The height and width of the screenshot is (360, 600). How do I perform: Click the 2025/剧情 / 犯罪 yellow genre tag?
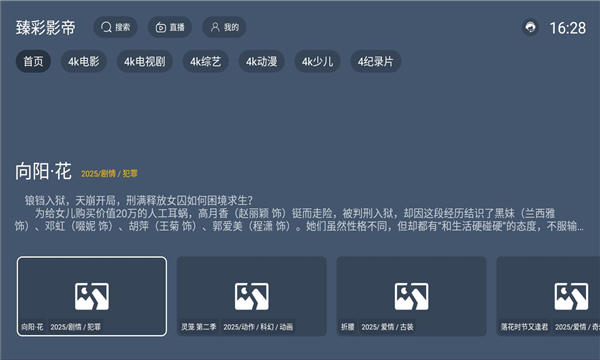[x=109, y=174]
